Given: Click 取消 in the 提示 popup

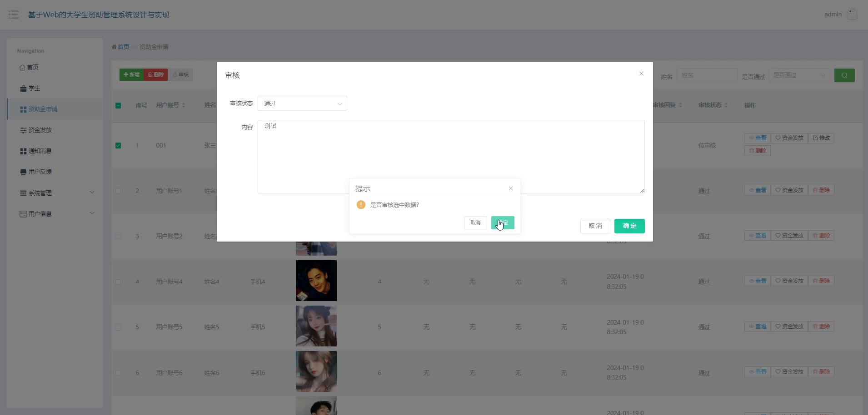Looking at the screenshot, I should (x=475, y=222).
